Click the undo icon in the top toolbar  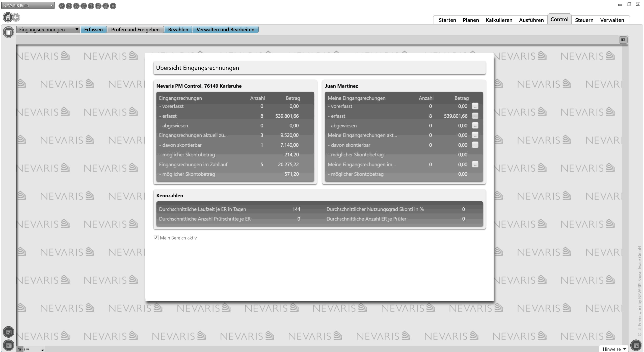click(62, 6)
